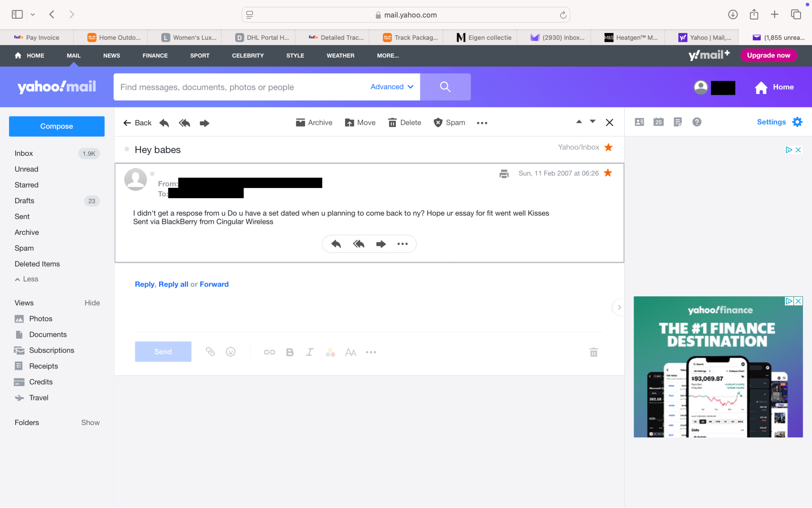Click the Reply all link
812x508 pixels.
pos(173,284)
